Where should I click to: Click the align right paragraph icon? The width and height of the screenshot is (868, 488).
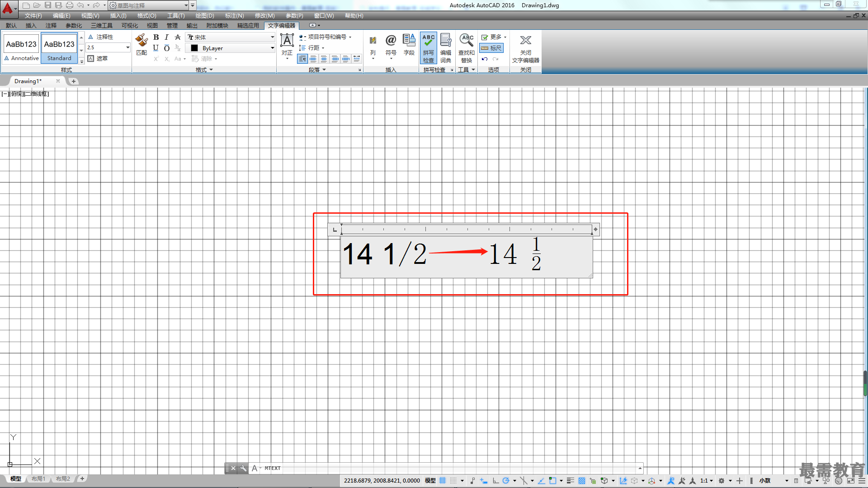[335, 59]
